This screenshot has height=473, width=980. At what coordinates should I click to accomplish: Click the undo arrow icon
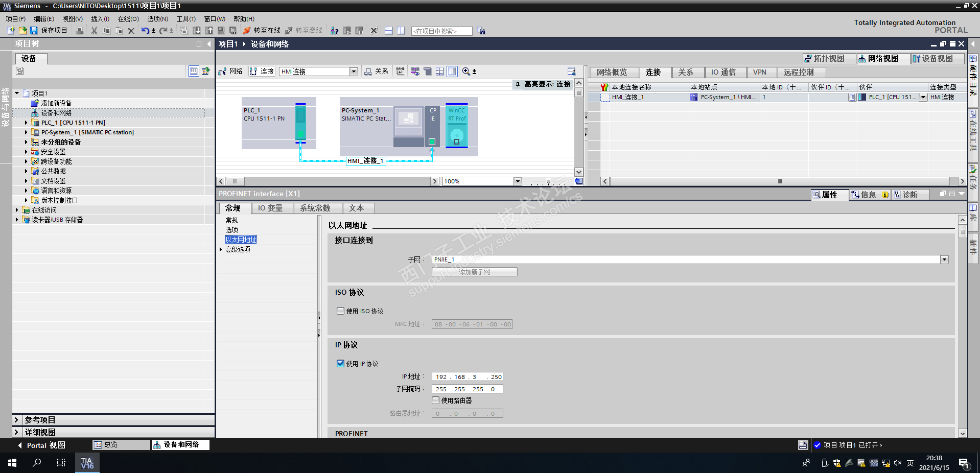click(145, 31)
